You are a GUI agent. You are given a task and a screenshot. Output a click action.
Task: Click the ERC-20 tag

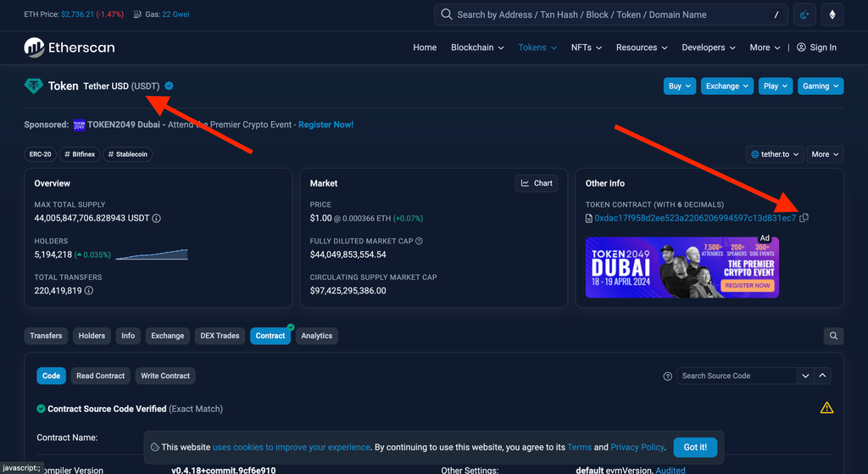coord(40,154)
